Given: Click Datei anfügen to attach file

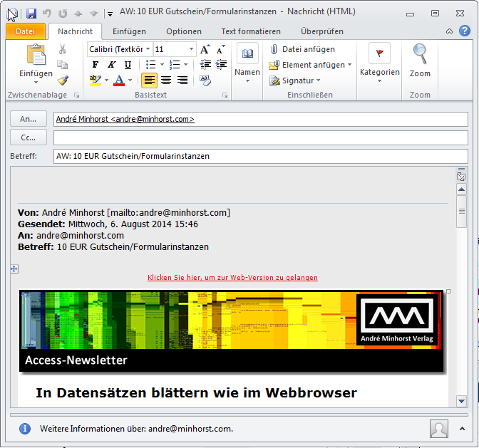Looking at the screenshot, I should (x=303, y=49).
